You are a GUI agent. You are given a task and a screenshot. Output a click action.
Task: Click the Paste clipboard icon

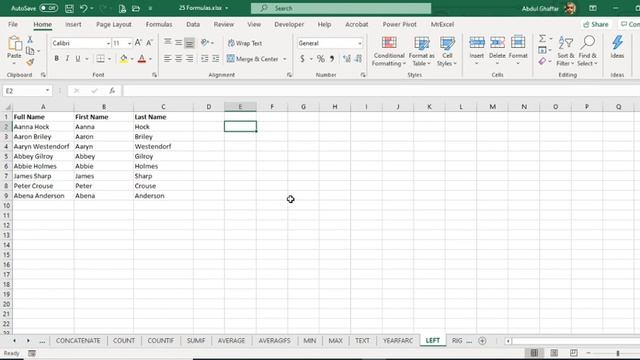[x=14, y=44]
